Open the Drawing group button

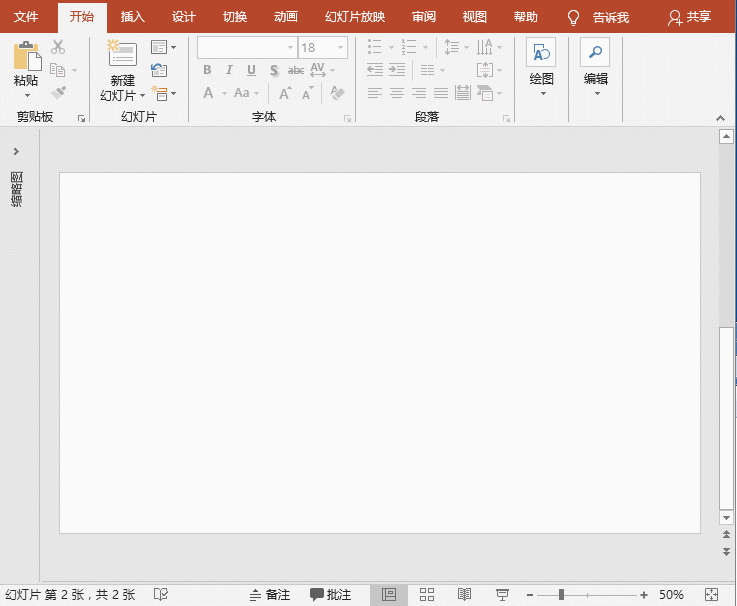pyautogui.click(x=541, y=67)
